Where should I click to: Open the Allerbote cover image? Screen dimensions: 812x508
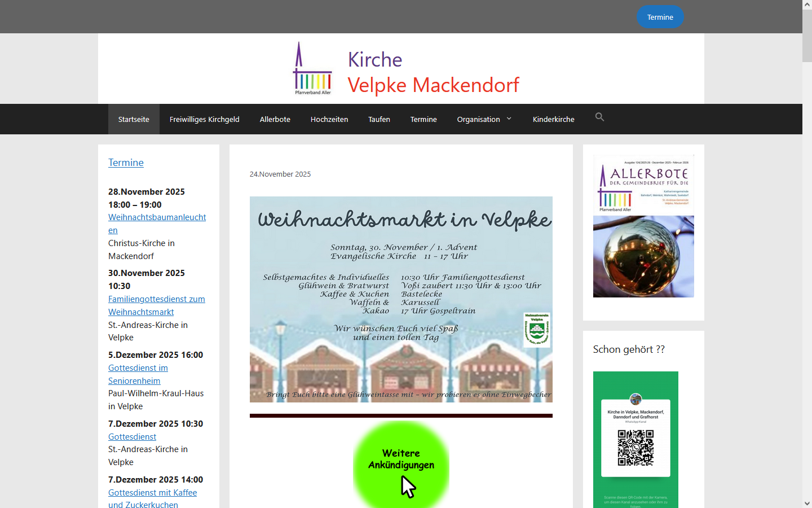pos(643,226)
